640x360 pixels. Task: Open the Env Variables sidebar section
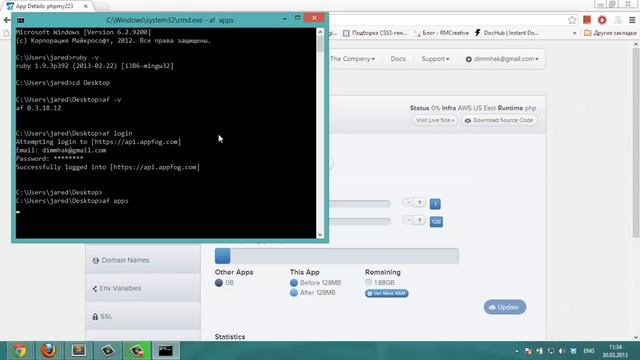143,288
